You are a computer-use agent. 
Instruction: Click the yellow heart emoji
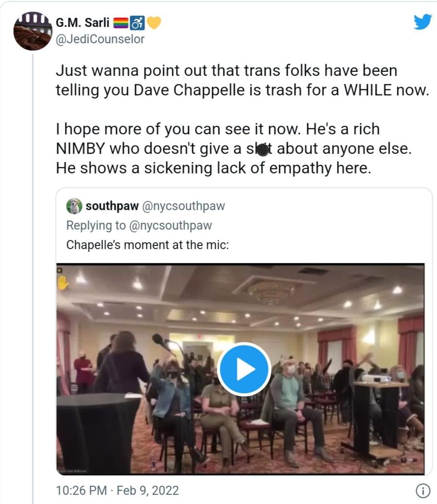tap(153, 21)
